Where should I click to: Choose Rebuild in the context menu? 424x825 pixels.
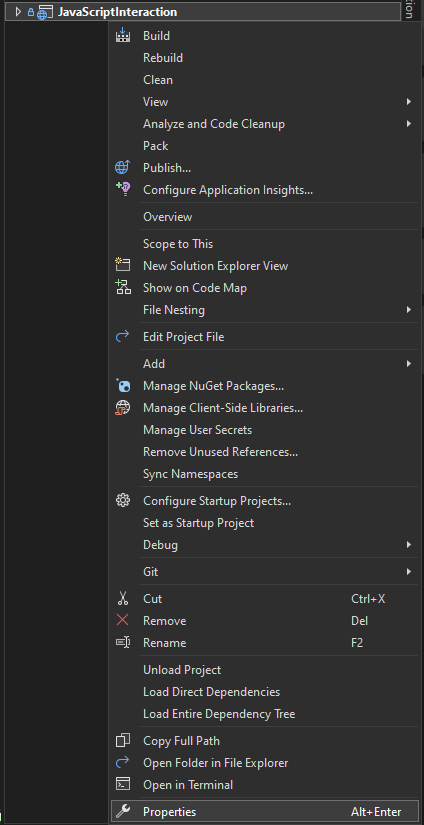point(265,58)
